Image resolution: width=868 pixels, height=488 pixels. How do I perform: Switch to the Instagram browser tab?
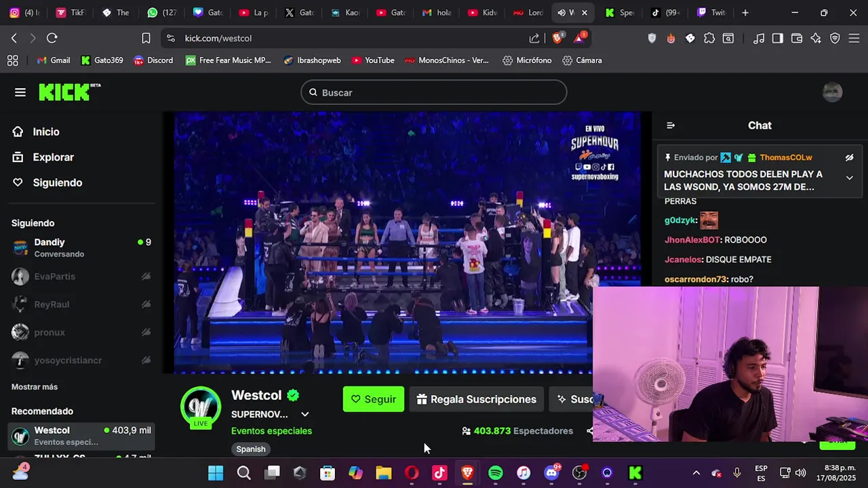(x=24, y=13)
